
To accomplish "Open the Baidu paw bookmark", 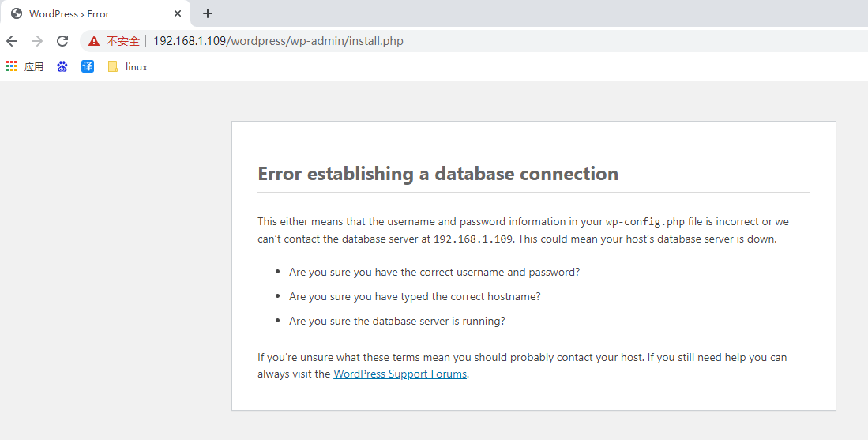I will click(x=62, y=66).
